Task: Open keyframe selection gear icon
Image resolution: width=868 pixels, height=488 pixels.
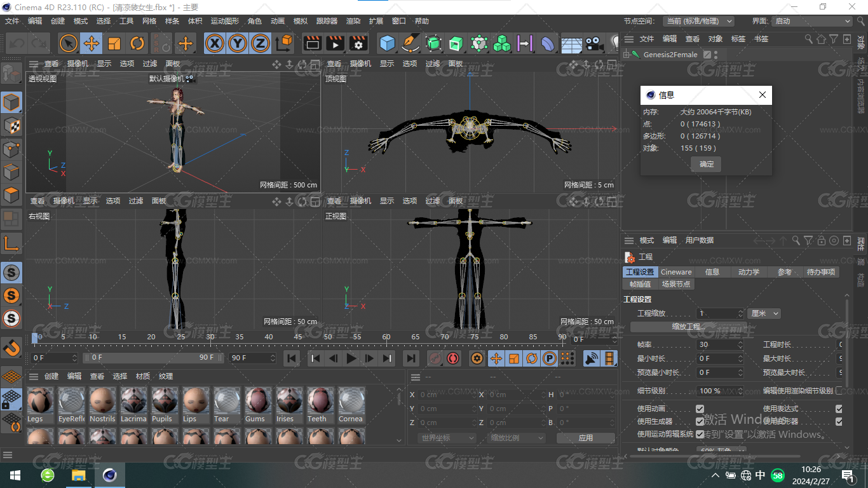Action: [477, 358]
